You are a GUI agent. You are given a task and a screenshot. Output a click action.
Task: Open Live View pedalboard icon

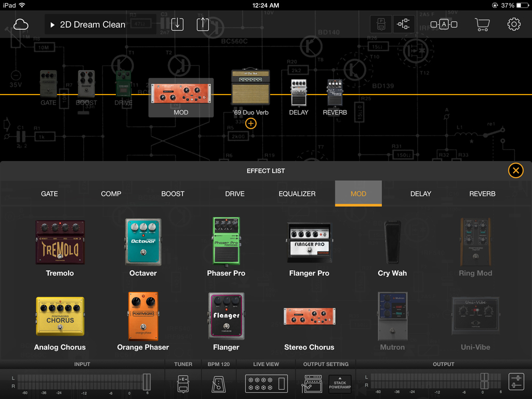click(x=266, y=383)
